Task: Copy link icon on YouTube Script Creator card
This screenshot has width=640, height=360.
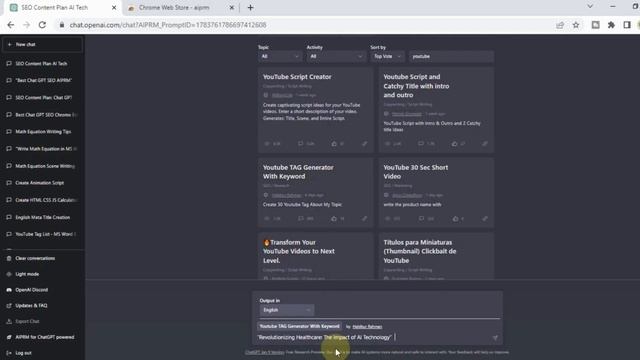Action: (364, 144)
